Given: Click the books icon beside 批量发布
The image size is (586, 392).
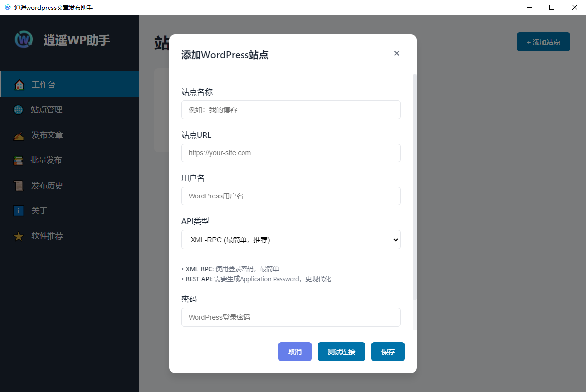Looking at the screenshot, I should pyautogui.click(x=18, y=161).
